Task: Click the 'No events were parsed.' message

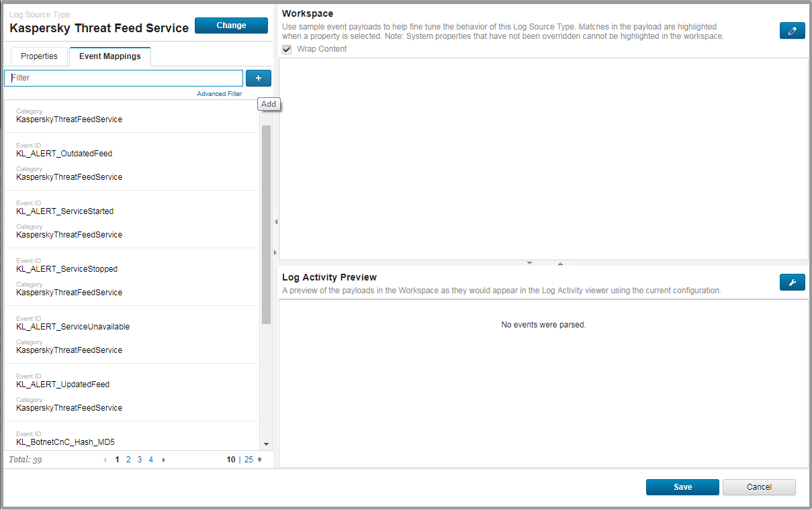Action: coord(543,325)
